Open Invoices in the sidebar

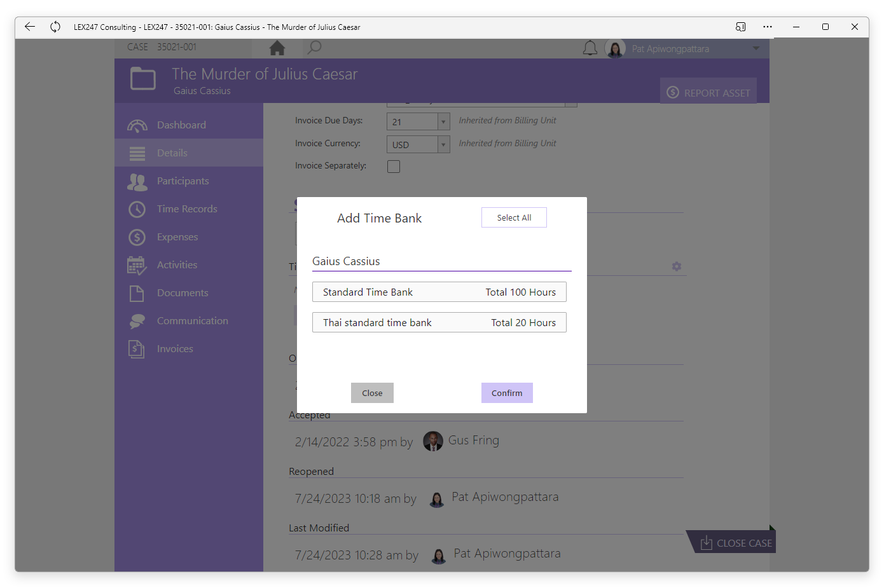click(189, 349)
